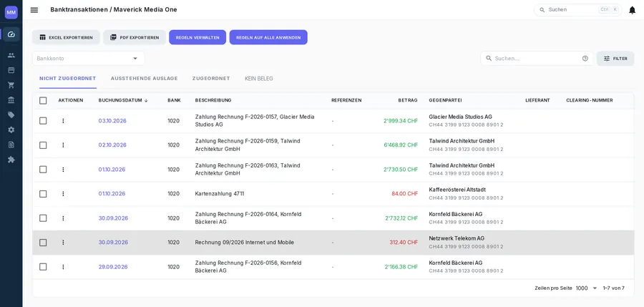Click PDF Exportieren button
The width and height of the screenshot is (644, 307).
pos(135,37)
